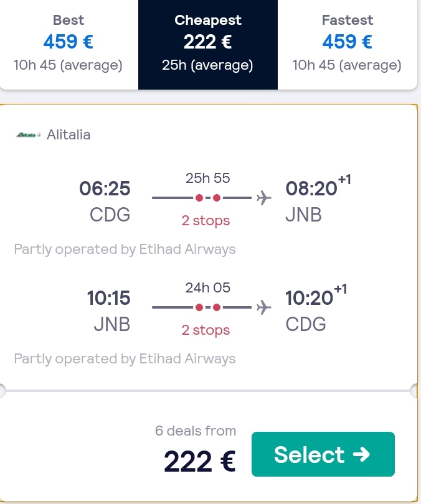The height and width of the screenshot is (504, 421).
Task: Click the first red stop dot on return
Action: [x=199, y=307]
